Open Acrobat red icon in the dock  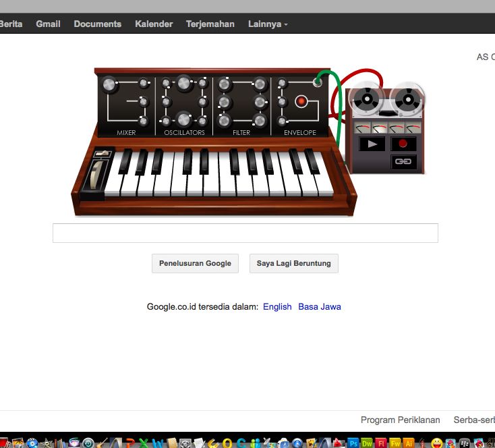[x=339, y=443]
